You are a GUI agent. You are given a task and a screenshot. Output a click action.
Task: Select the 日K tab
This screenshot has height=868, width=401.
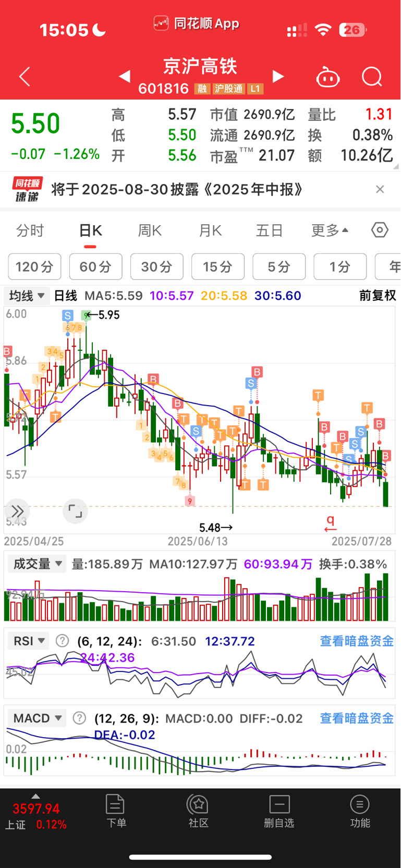point(90,230)
